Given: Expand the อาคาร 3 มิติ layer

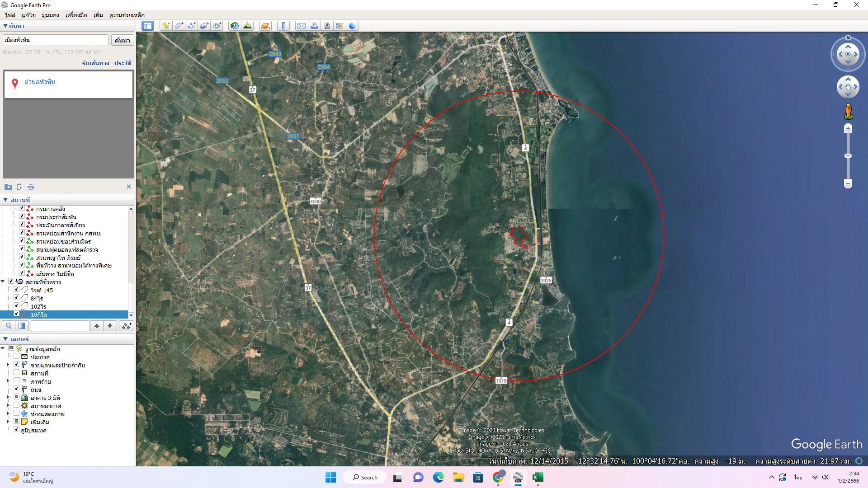Looking at the screenshot, I should coord(8,398).
